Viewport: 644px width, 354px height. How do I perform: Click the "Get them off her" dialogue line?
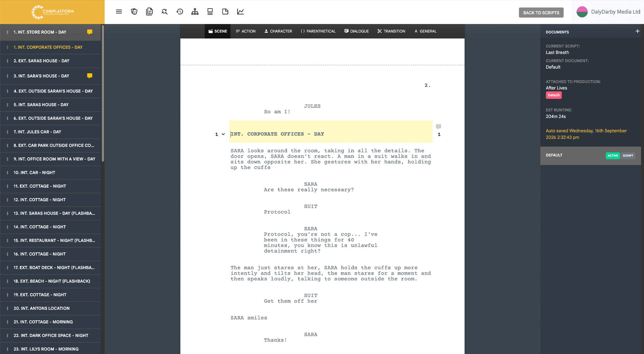pyautogui.click(x=291, y=301)
